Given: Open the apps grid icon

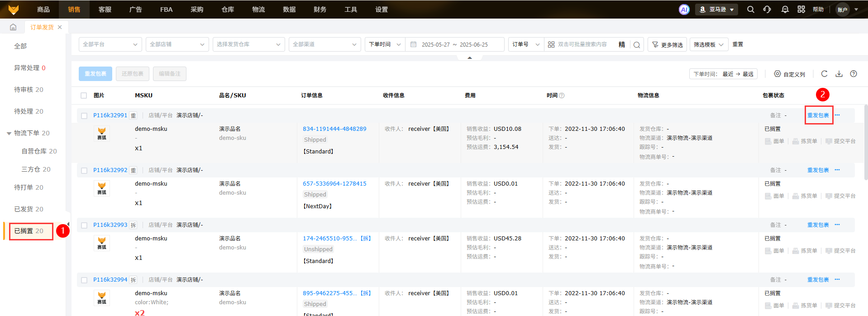Looking at the screenshot, I should coord(801,10).
